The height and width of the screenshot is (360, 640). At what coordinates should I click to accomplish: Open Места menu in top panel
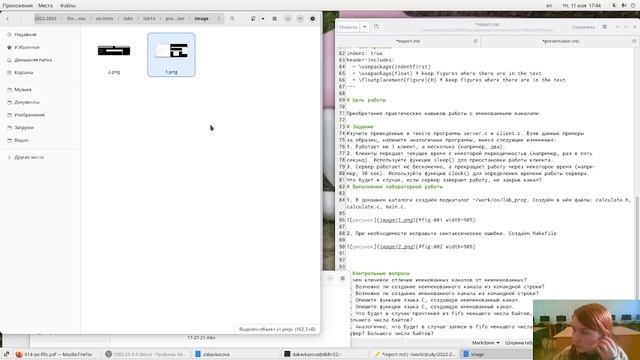[45, 6]
